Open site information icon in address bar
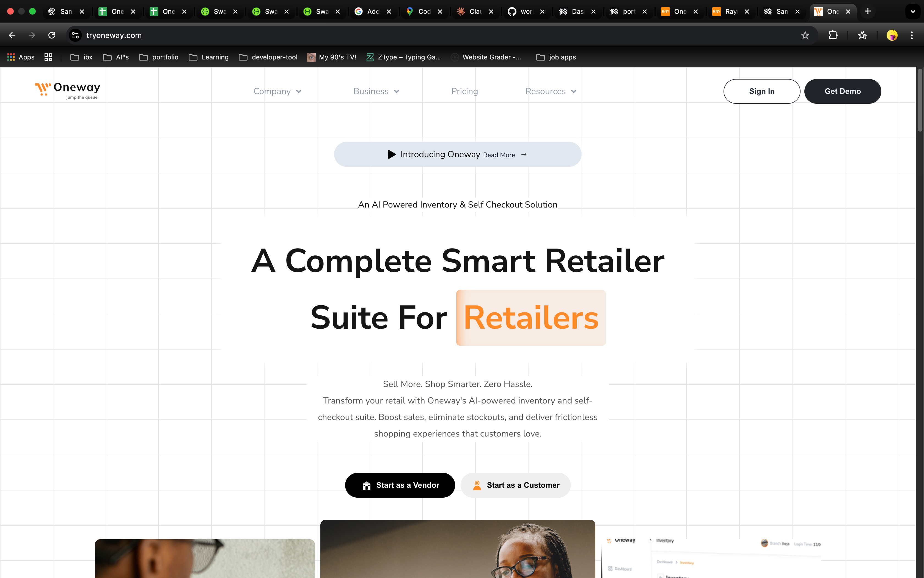 point(75,35)
